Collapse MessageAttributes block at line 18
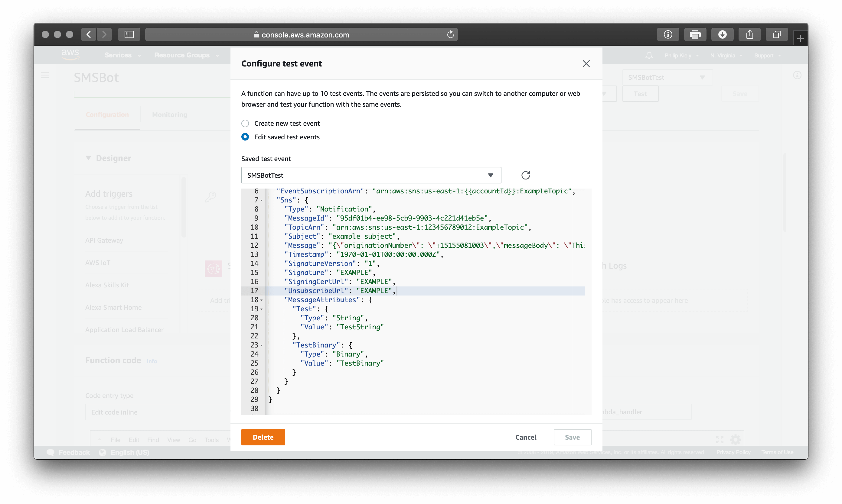 (261, 300)
